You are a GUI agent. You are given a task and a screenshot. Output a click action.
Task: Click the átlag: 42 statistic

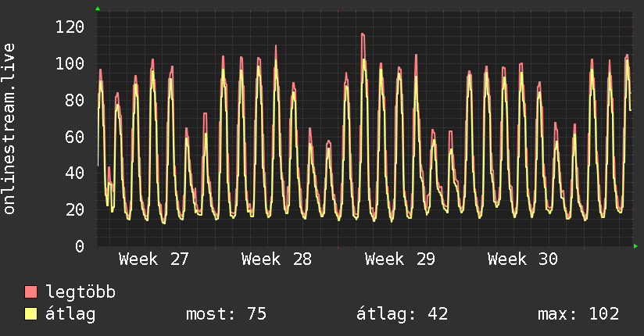tap(402, 314)
